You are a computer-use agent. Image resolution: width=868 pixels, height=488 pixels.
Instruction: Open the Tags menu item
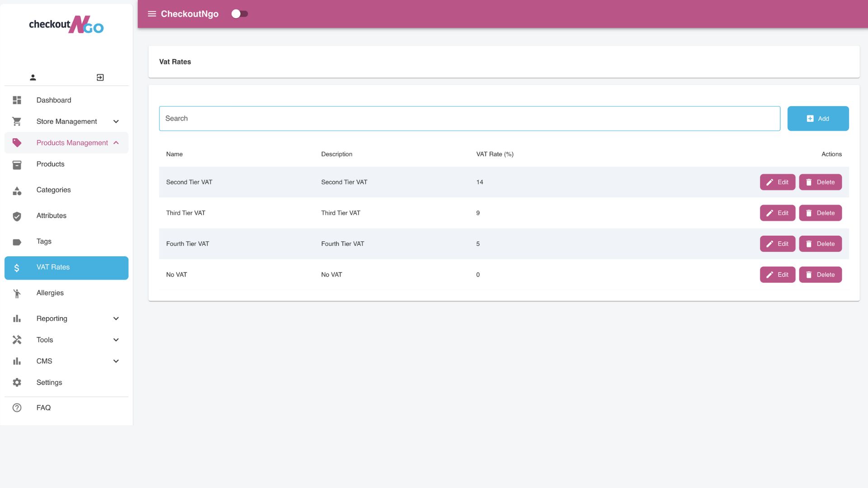click(x=44, y=241)
